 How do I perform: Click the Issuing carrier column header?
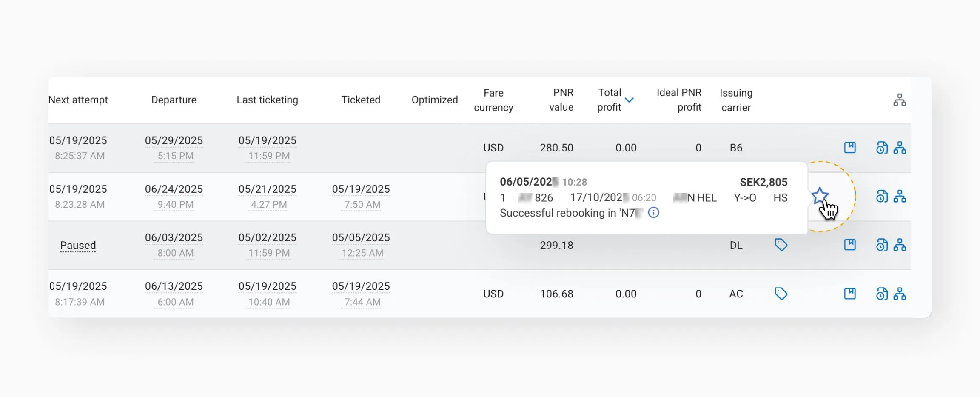coord(736,100)
